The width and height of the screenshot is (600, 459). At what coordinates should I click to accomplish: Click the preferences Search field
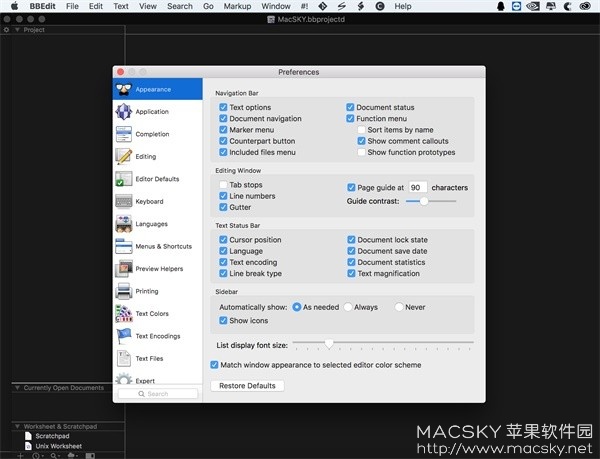[x=158, y=394]
